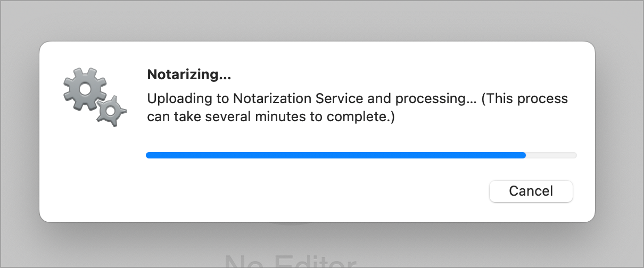This screenshot has width=644, height=268.
Task: Click the unfilled gray end of the progress bar
Action: 551,155
